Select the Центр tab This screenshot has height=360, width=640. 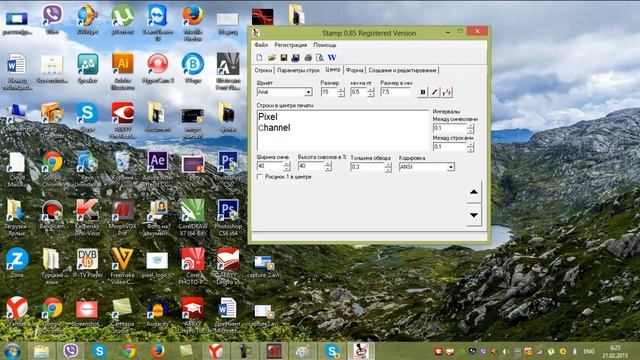pos(333,70)
